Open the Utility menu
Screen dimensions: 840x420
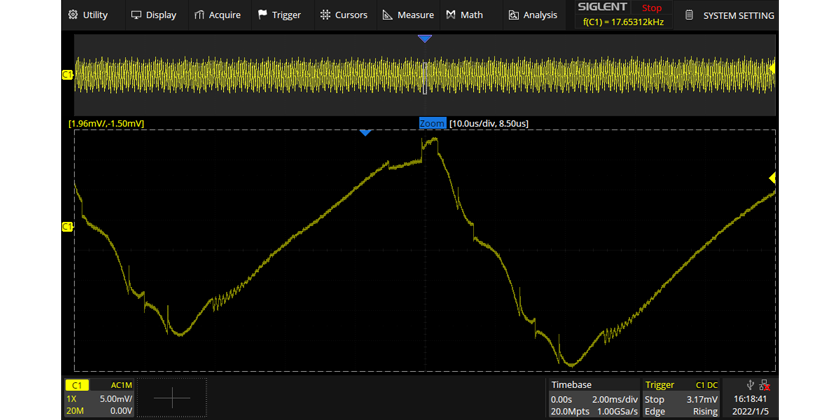pyautogui.click(x=87, y=15)
